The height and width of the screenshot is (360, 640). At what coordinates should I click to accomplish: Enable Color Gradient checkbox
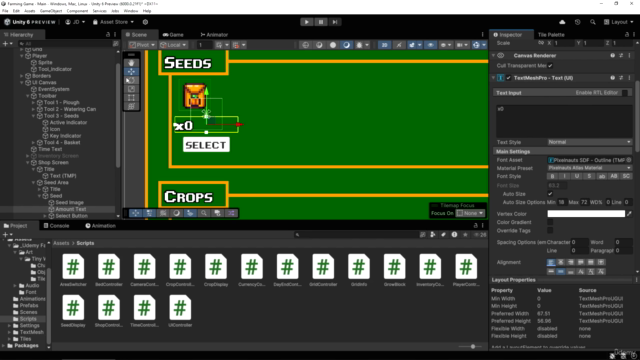(x=550, y=222)
